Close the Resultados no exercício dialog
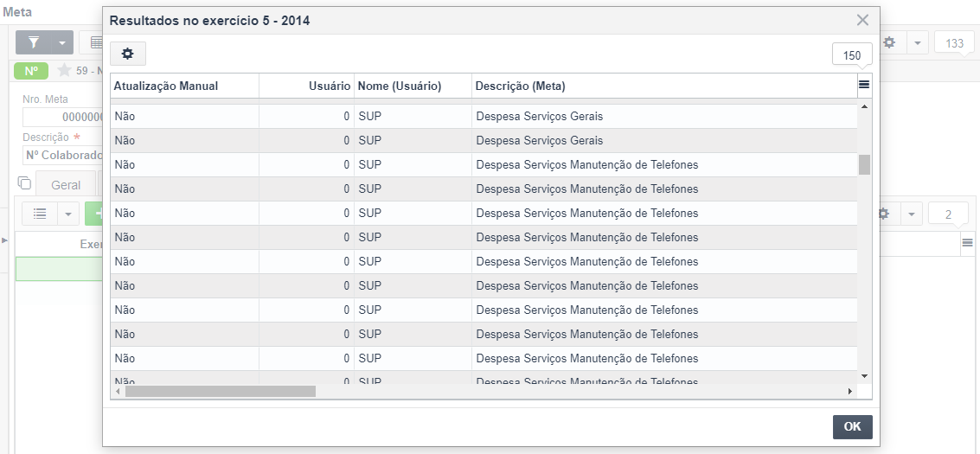 [x=862, y=20]
